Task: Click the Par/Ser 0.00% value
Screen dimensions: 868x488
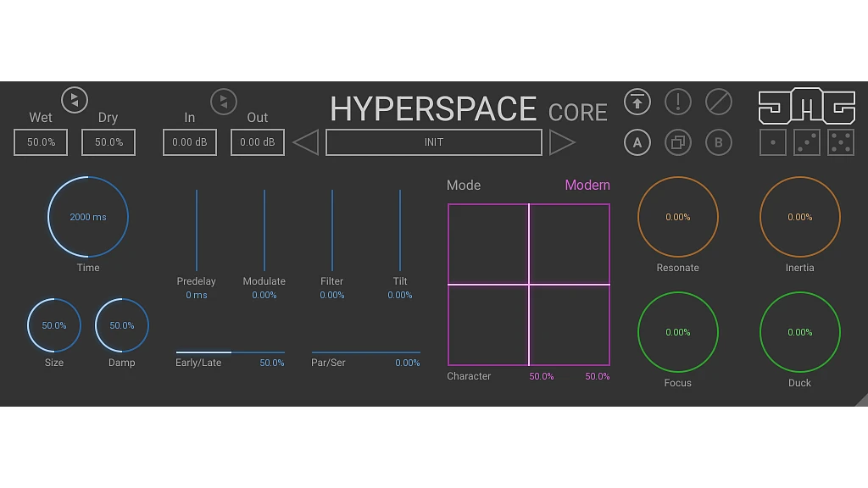Action: (x=408, y=363)
